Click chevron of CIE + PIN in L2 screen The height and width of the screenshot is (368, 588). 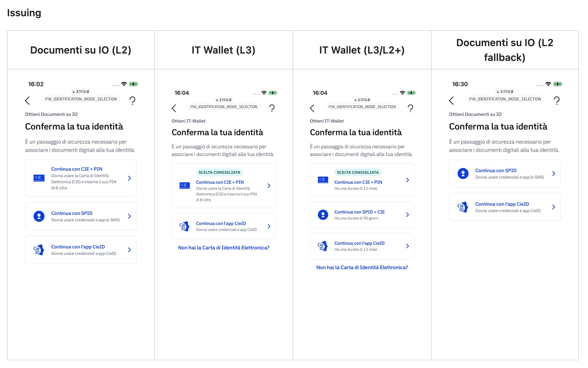129,178
